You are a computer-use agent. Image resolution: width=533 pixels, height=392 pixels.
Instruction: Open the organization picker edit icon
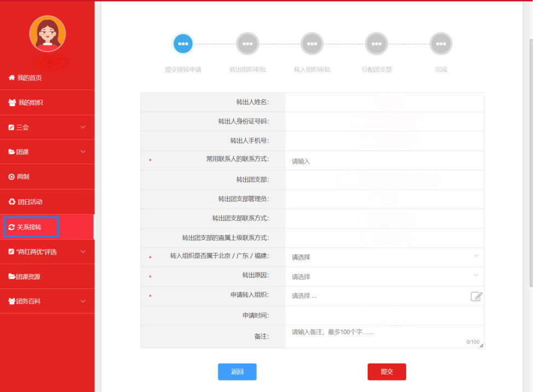(476, 297)
